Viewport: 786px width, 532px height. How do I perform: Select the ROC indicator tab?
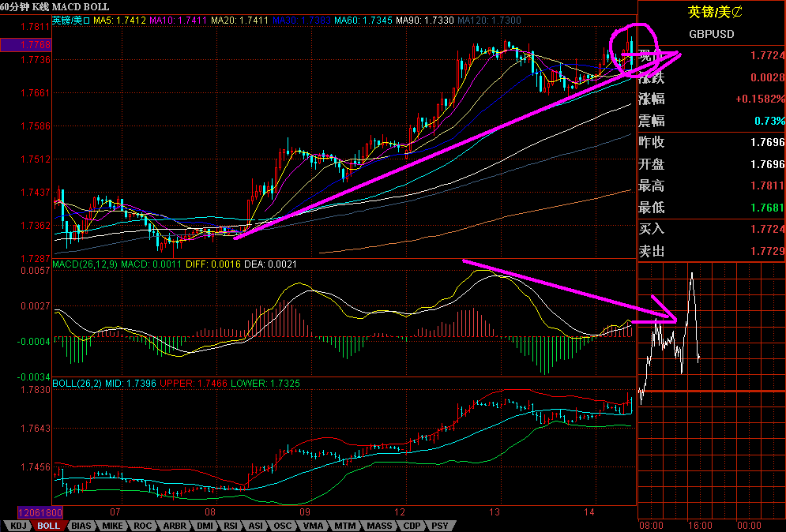[143, 526]
